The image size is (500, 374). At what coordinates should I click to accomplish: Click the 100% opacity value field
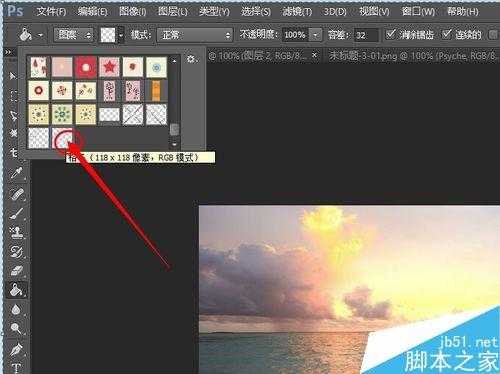[295, 35]
